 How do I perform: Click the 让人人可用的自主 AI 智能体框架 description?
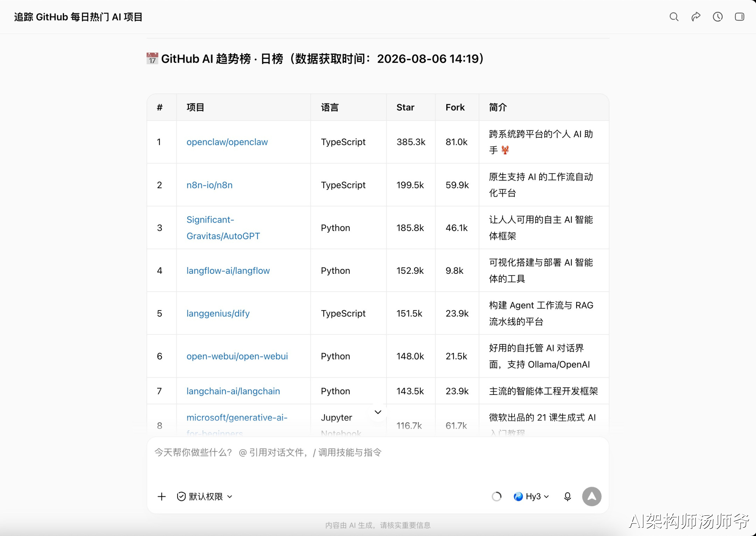541,228
